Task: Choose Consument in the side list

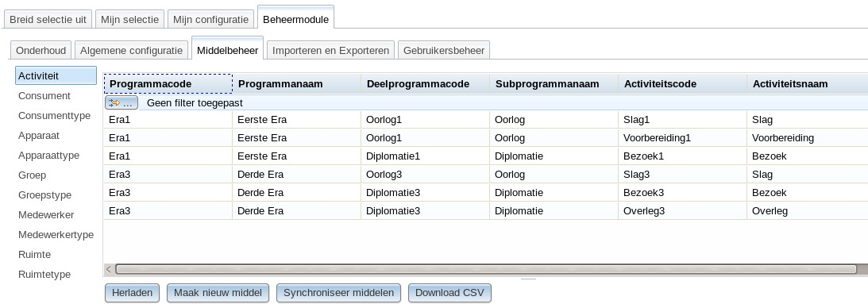Action: click(x=44, y=96)
